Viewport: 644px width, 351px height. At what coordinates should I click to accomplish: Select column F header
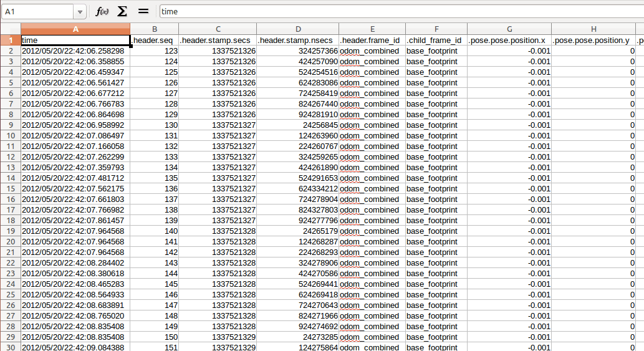click(x=436, y=29)
